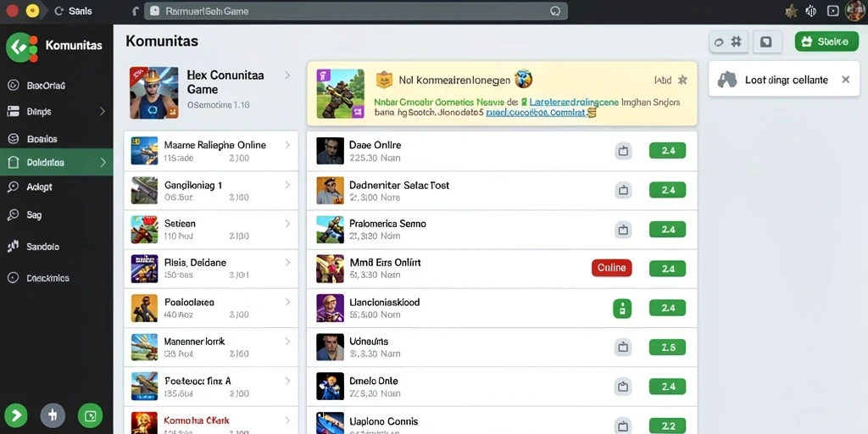Viewport: 868px width, 434px height.
Task: Expand the highlighted Dolidntias sidebar chevron
Action: (103, 163)
